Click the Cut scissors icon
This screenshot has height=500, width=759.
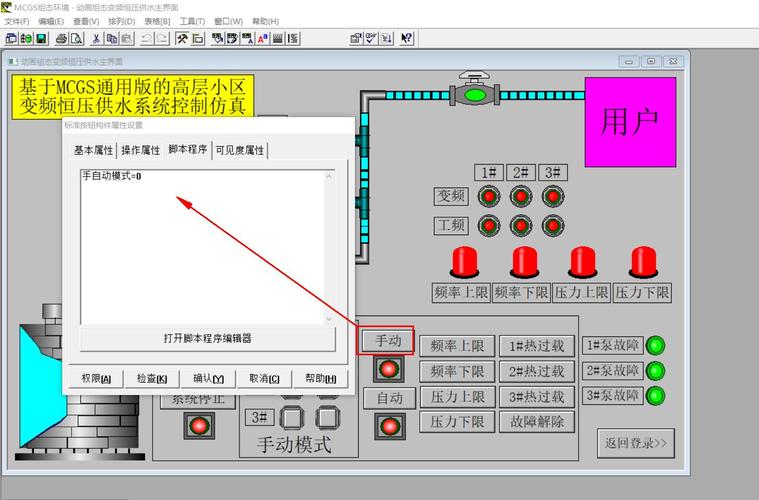(97, 39)
